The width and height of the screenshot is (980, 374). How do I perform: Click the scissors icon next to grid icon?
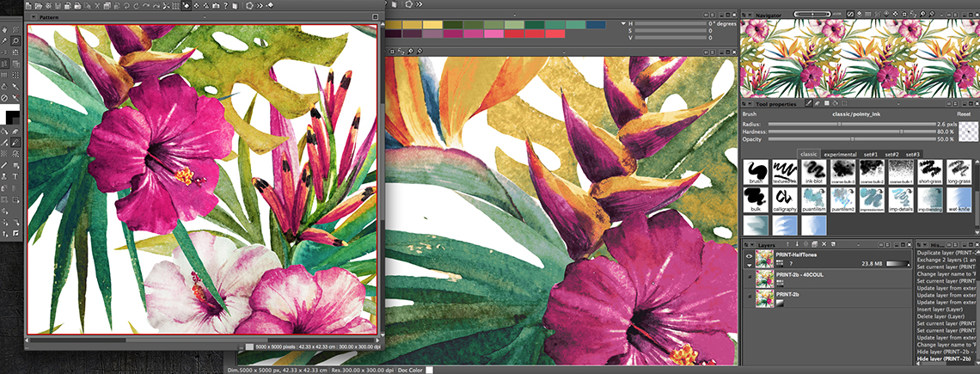(x=166, y=6)
